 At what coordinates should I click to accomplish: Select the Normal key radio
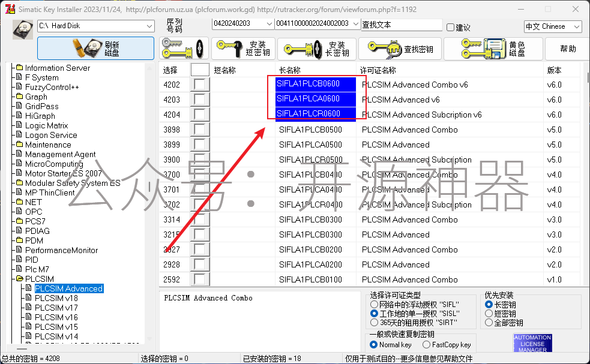374,344
